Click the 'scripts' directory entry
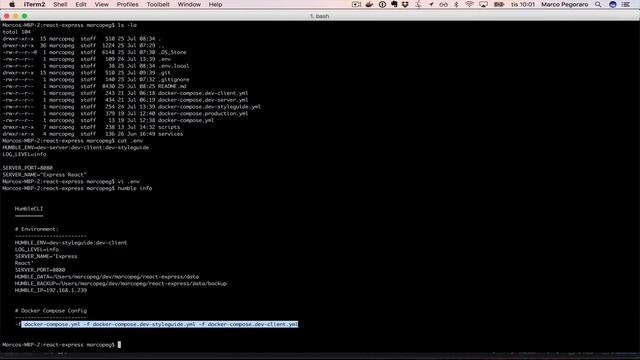640x360 pixels. pos(169,127)
